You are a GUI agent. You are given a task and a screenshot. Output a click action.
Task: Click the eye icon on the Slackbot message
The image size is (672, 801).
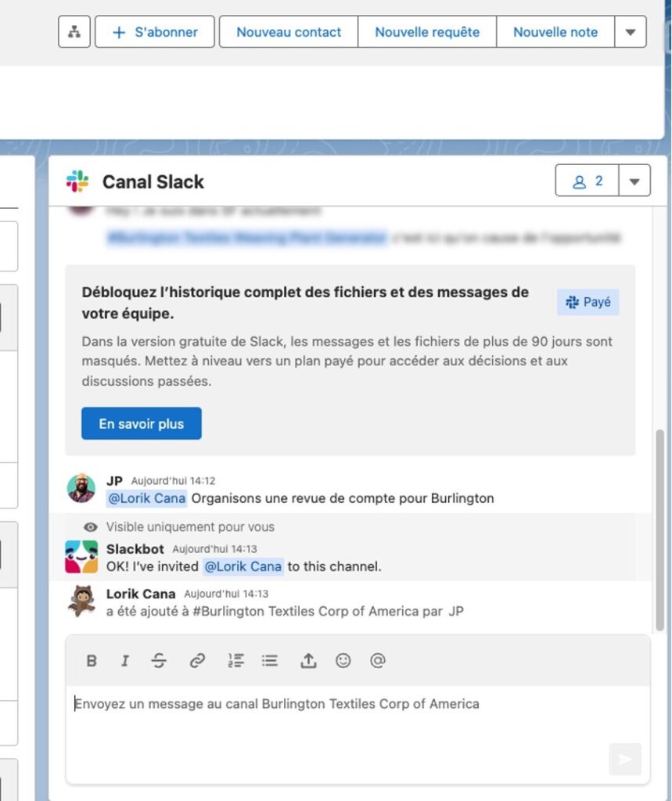(x=91, y=526)
